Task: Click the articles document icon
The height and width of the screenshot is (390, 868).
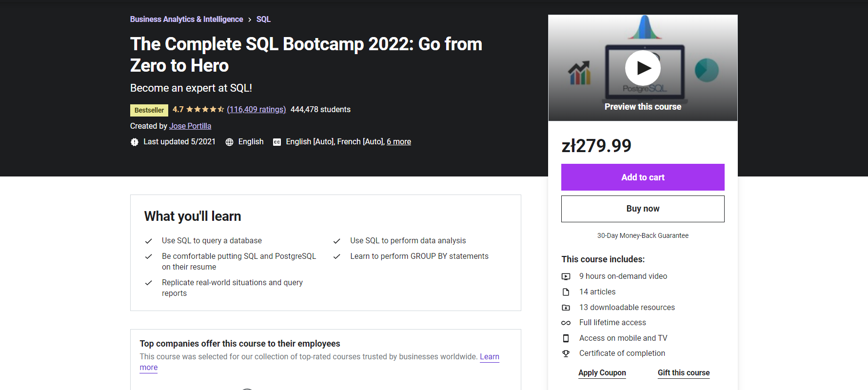Action: pyautogui.click(x=566, y=292)
